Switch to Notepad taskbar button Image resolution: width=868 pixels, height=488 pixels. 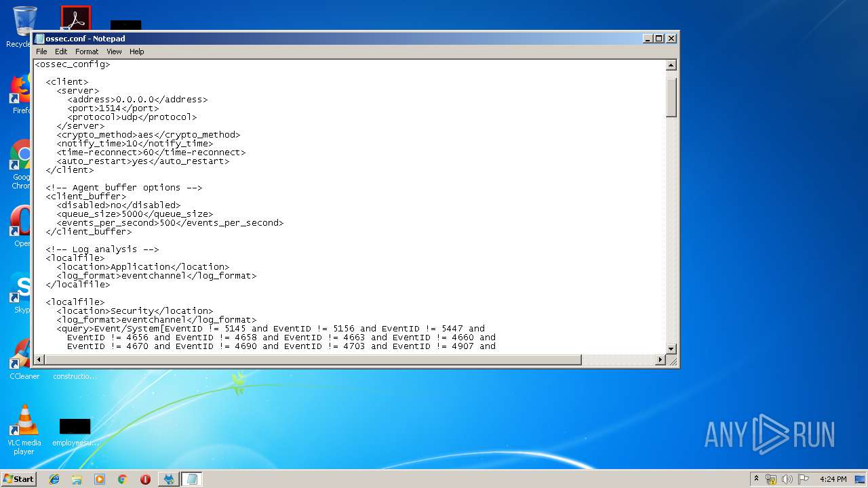coord(192,479)
